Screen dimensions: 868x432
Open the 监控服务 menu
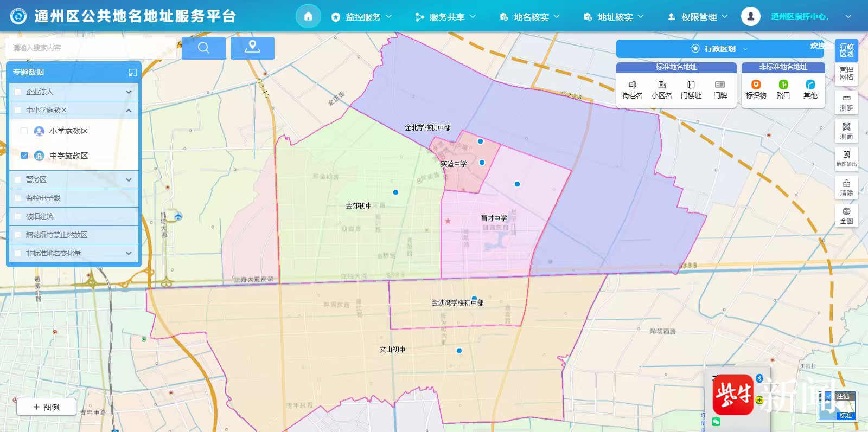pos(362,17)
